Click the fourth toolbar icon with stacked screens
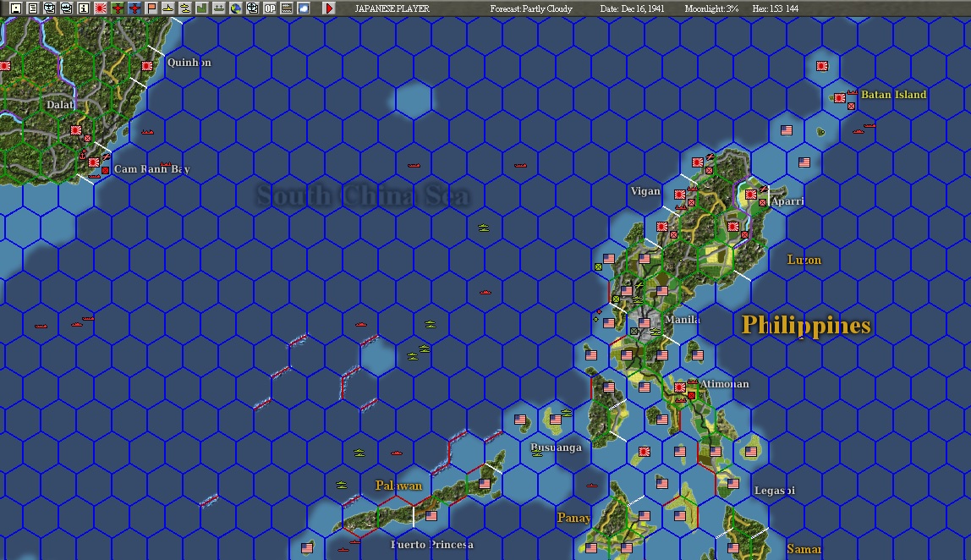 point(66,8)
